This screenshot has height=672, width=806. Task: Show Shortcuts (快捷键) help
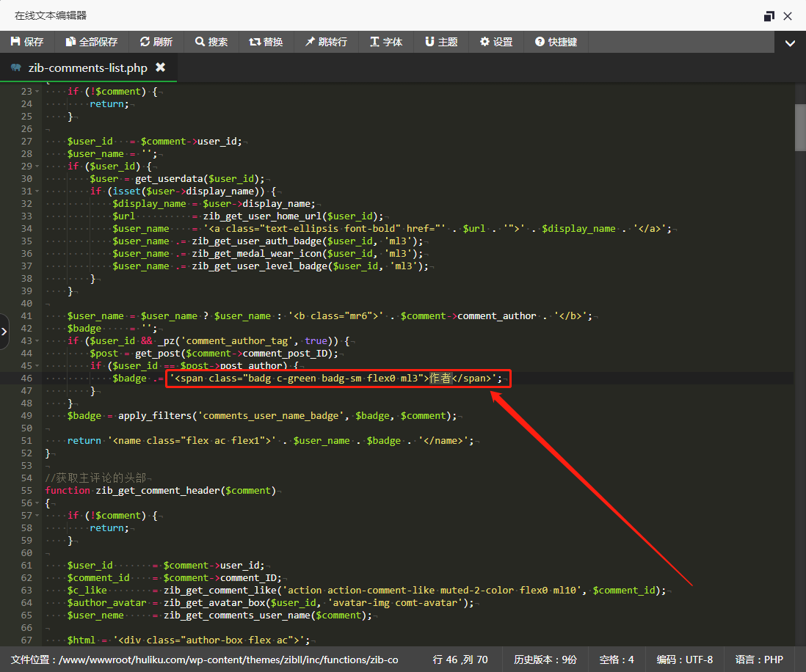(x=556, y=42)
